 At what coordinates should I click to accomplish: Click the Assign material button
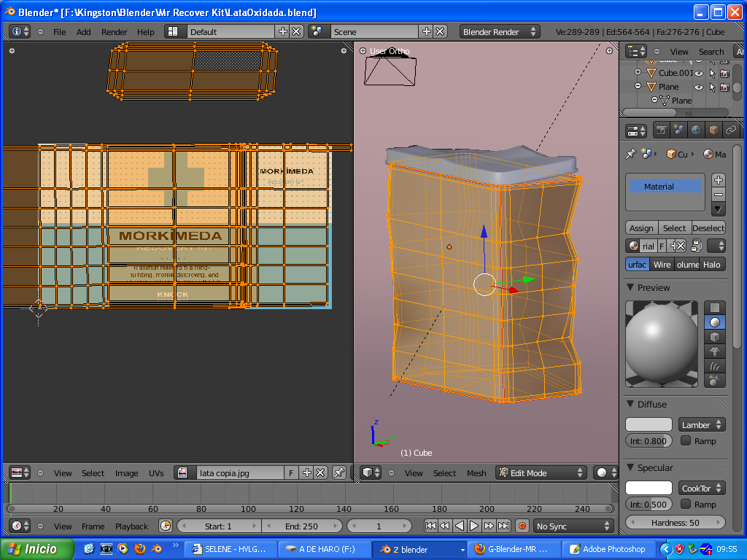641,227
